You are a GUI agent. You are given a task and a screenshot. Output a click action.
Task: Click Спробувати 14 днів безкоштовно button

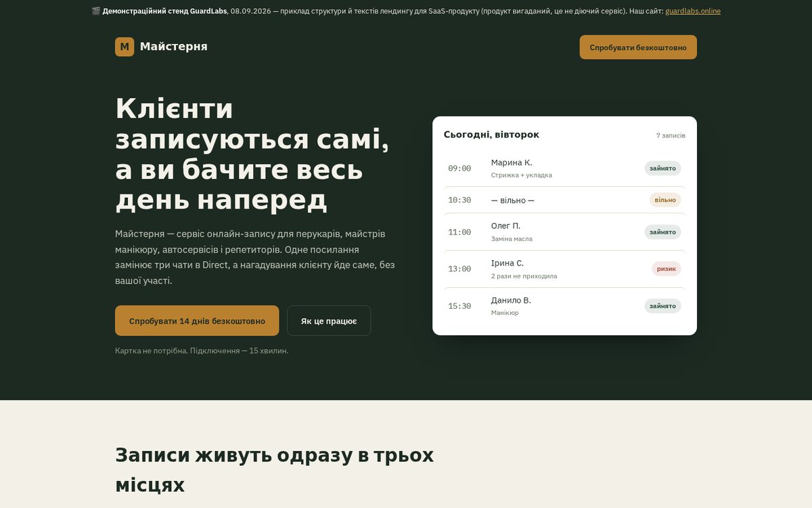[x=197, y=320]
